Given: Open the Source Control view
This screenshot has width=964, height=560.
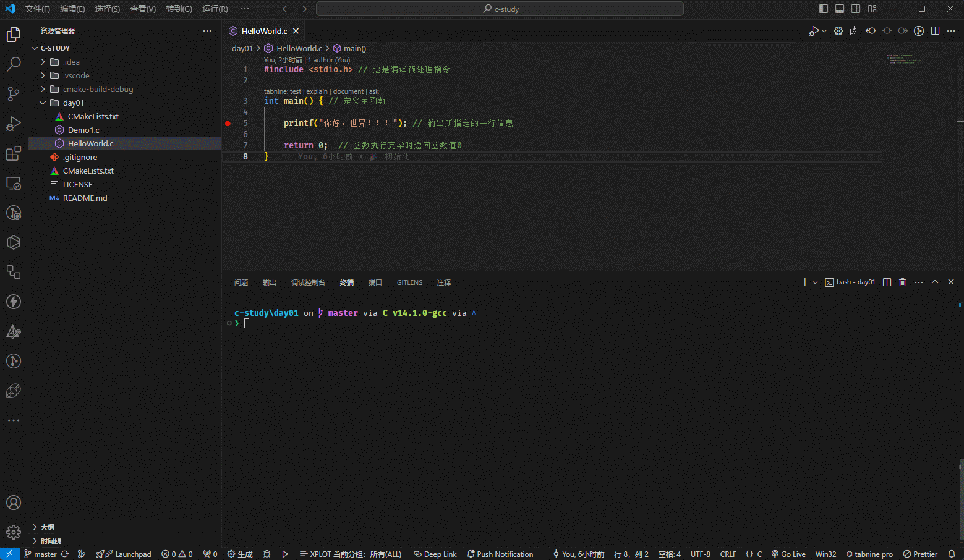Looking at the screenshot, I should [x=14, y=94].
